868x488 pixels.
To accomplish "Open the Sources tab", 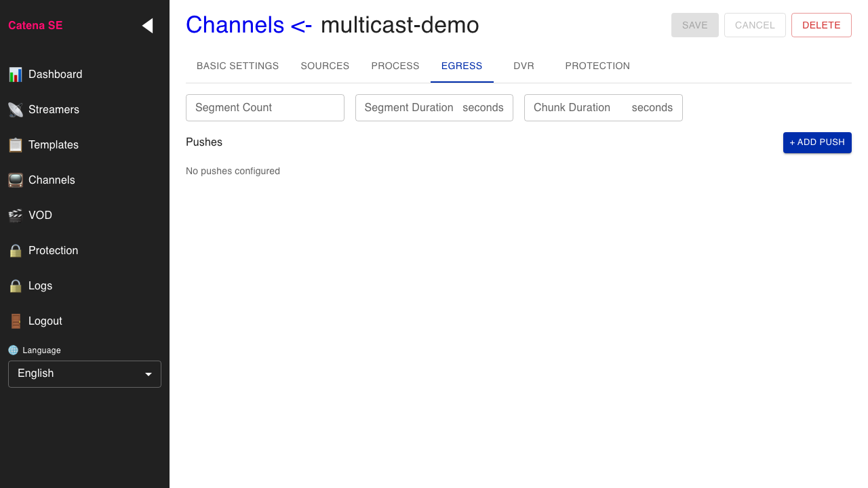I will 325,66.
